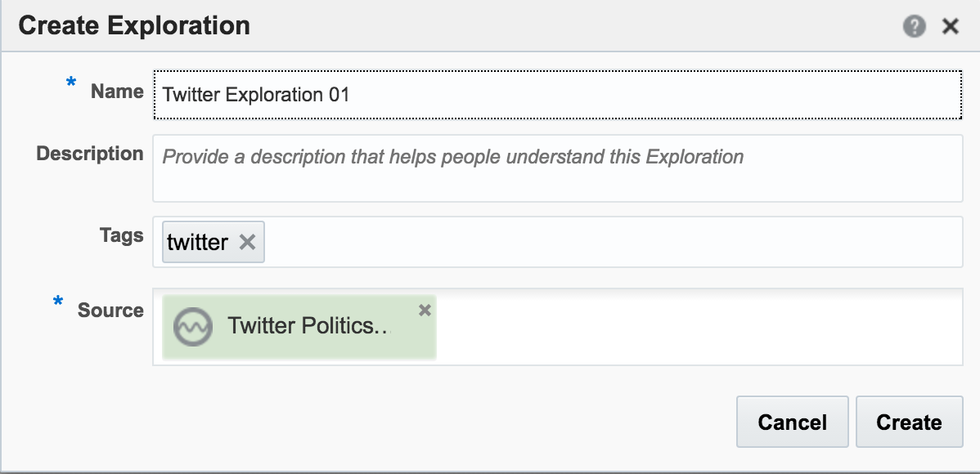Remove the twitter tag
The height and width of the screenshot is (474, 980).
coord(247,242)
